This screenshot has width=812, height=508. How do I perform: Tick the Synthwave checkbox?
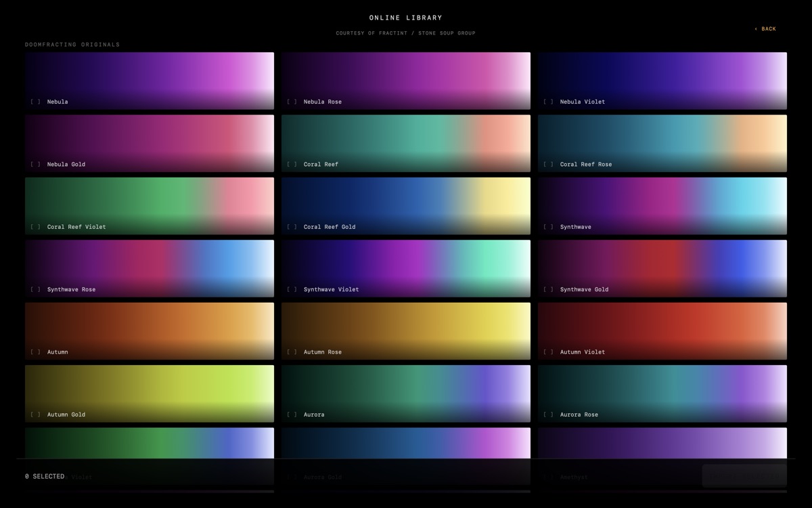coord(548,227)
